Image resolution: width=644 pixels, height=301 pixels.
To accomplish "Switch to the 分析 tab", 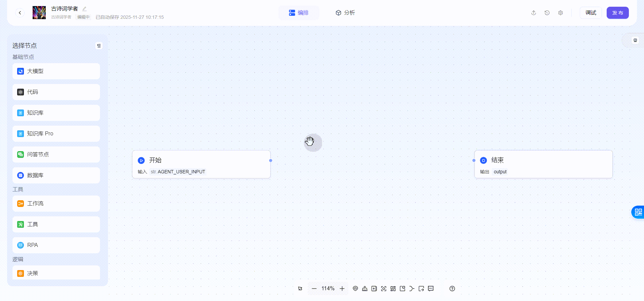I will (345, 13).
